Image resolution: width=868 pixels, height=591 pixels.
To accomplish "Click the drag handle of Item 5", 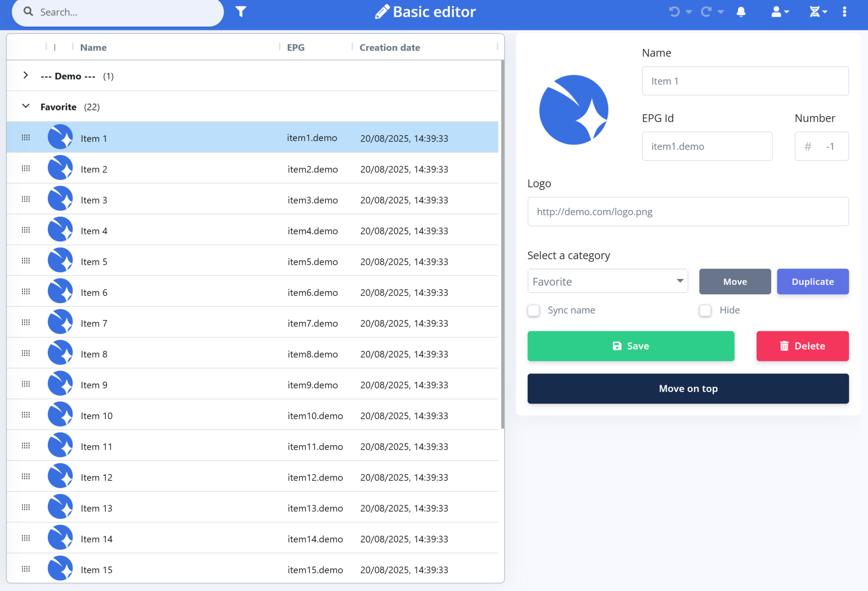I will (x=26, y=261).
